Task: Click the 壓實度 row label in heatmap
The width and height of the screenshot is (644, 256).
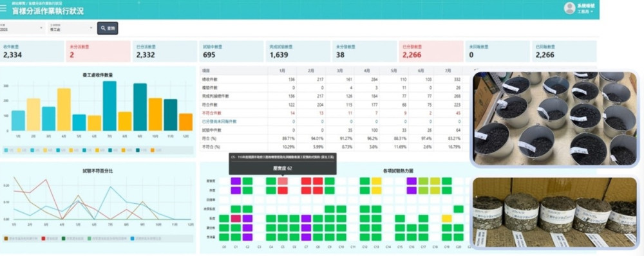Action: click(211, 181)
